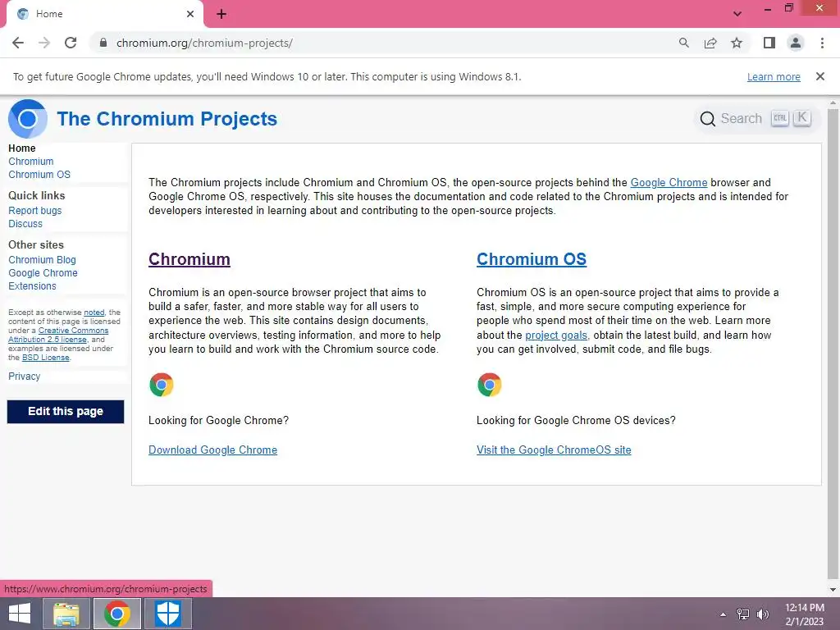Screen dimensions: 840x630
Task: Open the Google Chrome link in intro paragraph
Action: coord(669,183)
